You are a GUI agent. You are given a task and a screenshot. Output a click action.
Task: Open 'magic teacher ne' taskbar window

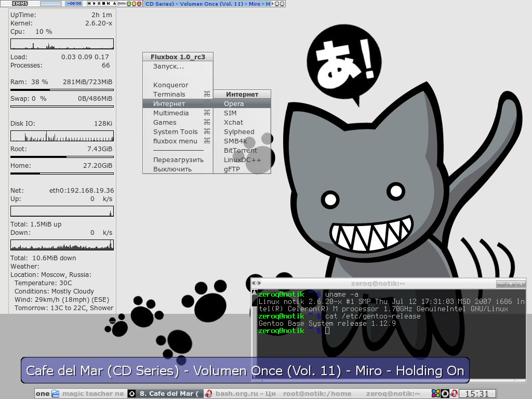click(89, 394)
